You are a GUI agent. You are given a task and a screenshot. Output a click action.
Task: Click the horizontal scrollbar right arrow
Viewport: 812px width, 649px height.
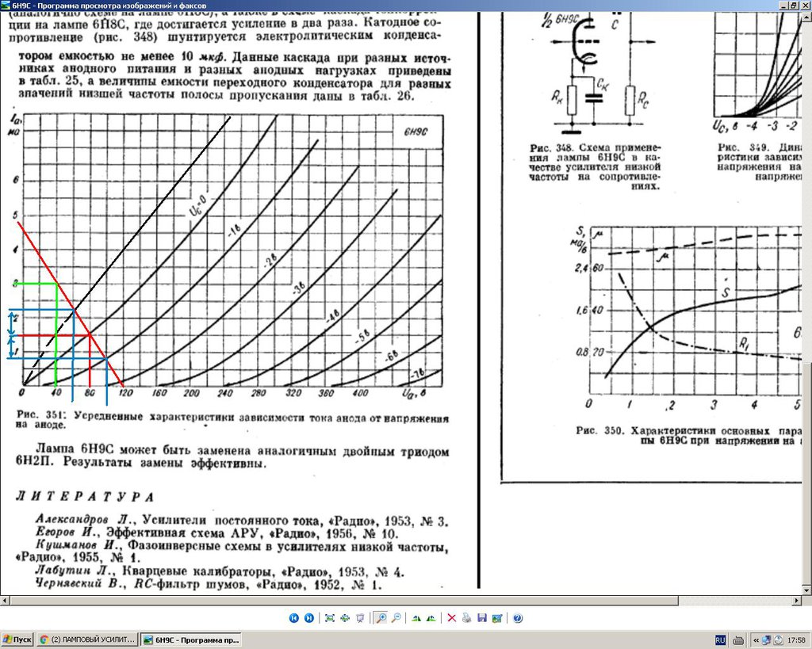pyautogui.click(x=797, y=601)
